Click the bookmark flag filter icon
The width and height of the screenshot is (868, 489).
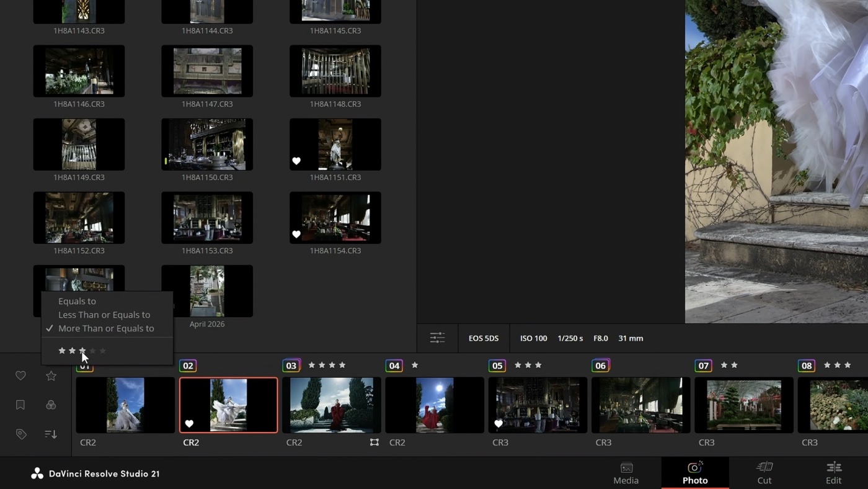[20, 405]
